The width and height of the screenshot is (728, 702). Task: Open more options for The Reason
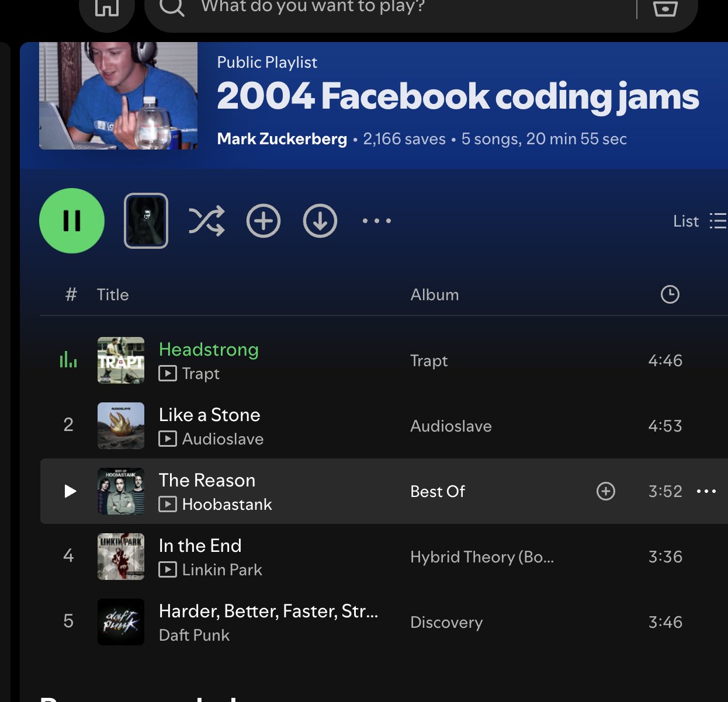point(706,491)
